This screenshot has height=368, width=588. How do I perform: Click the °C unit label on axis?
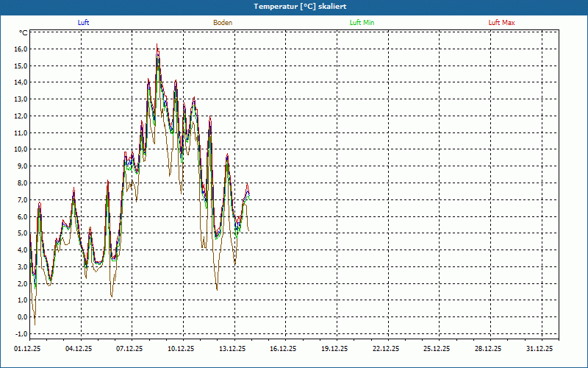24,33
